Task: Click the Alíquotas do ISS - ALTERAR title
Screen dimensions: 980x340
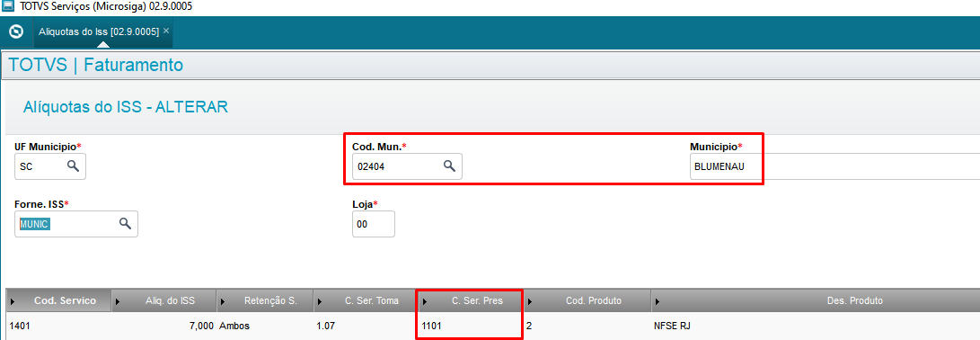Action: point(126,107)
